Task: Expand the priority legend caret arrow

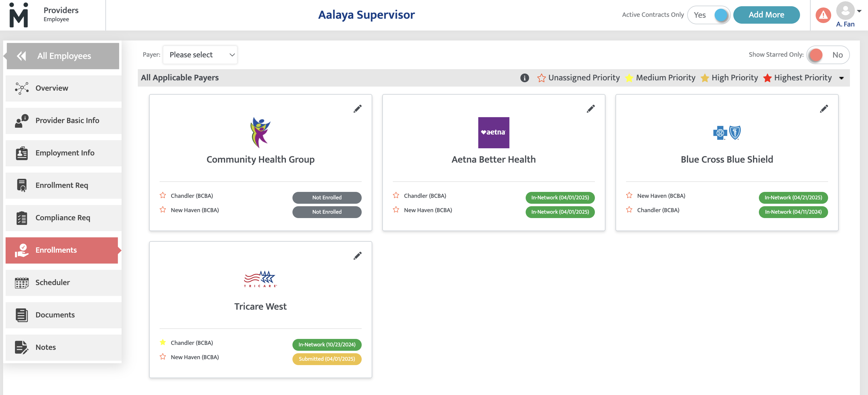Action: [841, 78]
